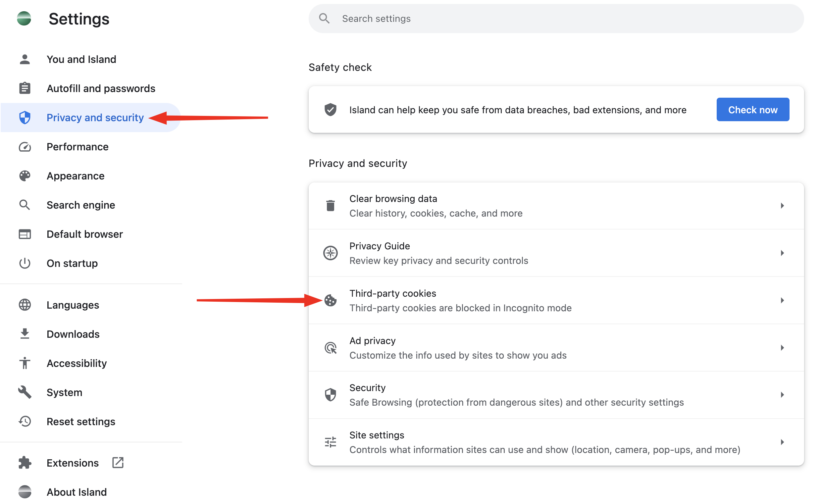Click the half-shield icon for Security
This screenshot has height=504, width=821.
click(x=330, y=395)
